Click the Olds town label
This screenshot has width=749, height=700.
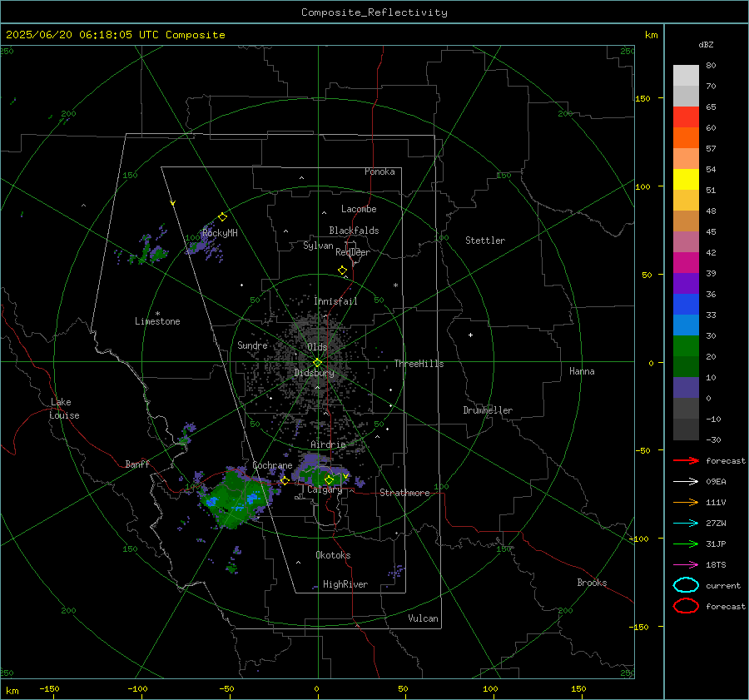(317, 347)
